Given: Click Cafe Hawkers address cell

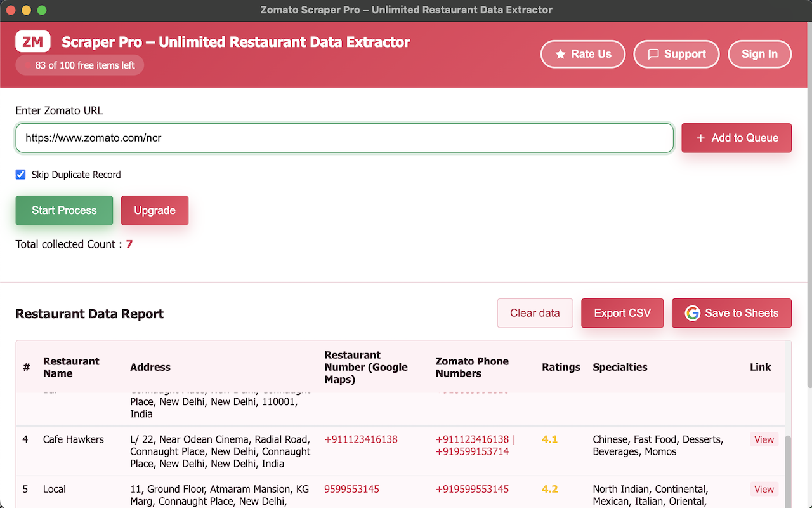Looking at the screenshot, I should click(x=221, y=451).
